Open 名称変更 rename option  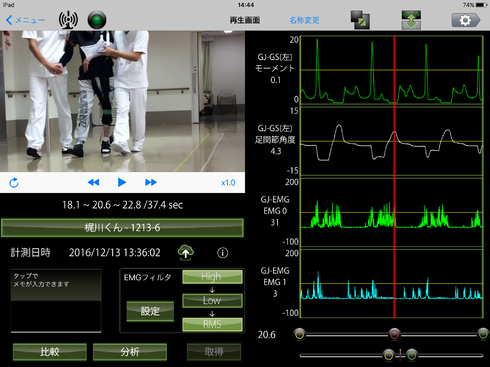tap(304, 20)
